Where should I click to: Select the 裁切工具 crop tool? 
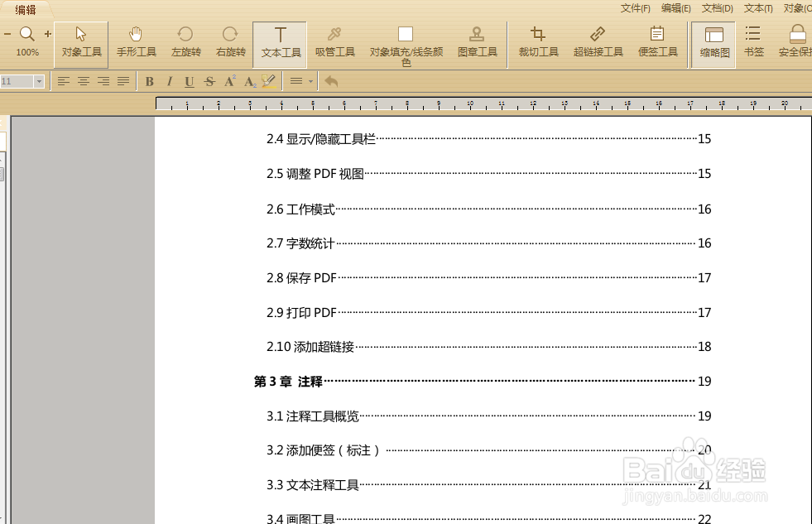539,42
